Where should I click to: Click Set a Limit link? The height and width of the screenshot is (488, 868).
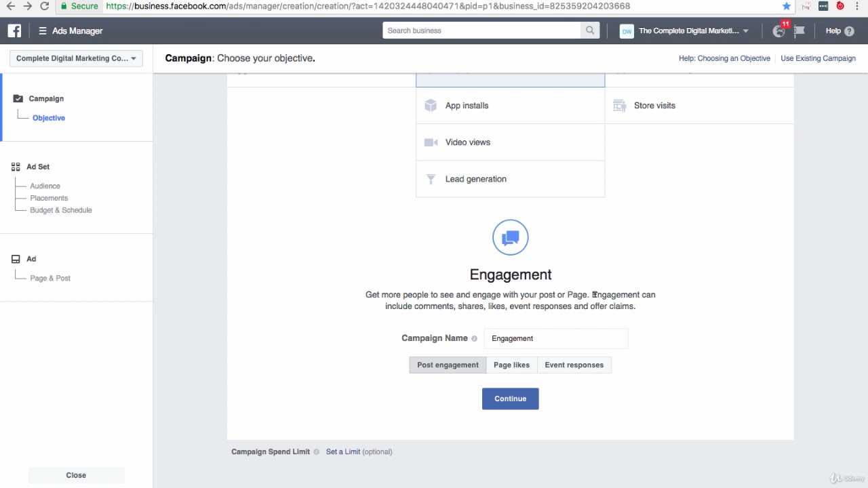pyautogui.click(x=343, y=452)
